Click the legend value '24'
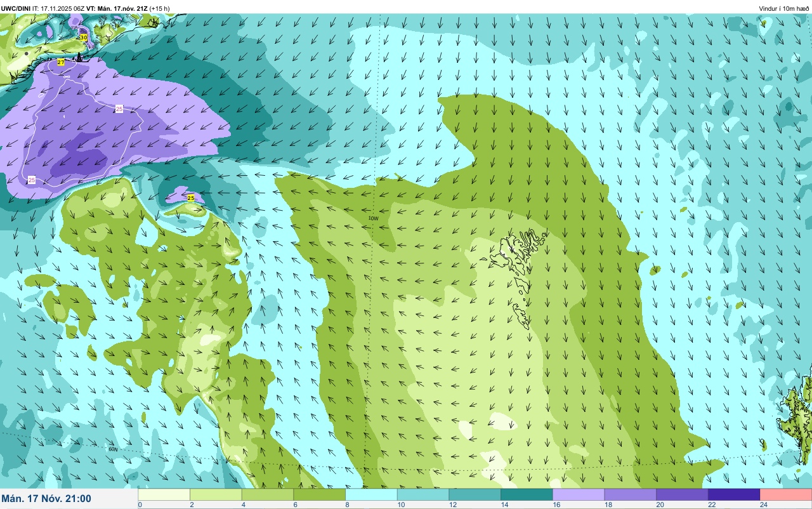 [x=764, y=505]
